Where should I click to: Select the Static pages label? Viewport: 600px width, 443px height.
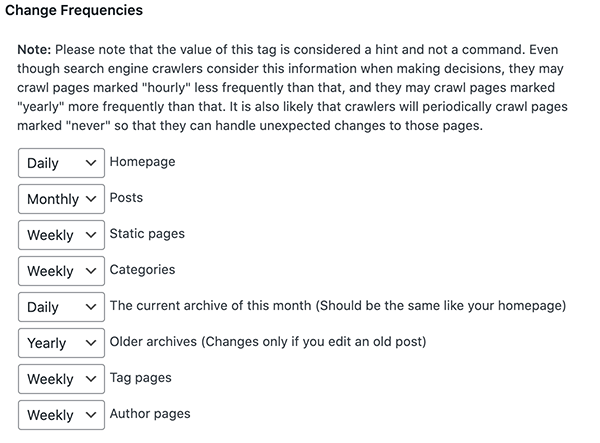(x=147, y=234)
